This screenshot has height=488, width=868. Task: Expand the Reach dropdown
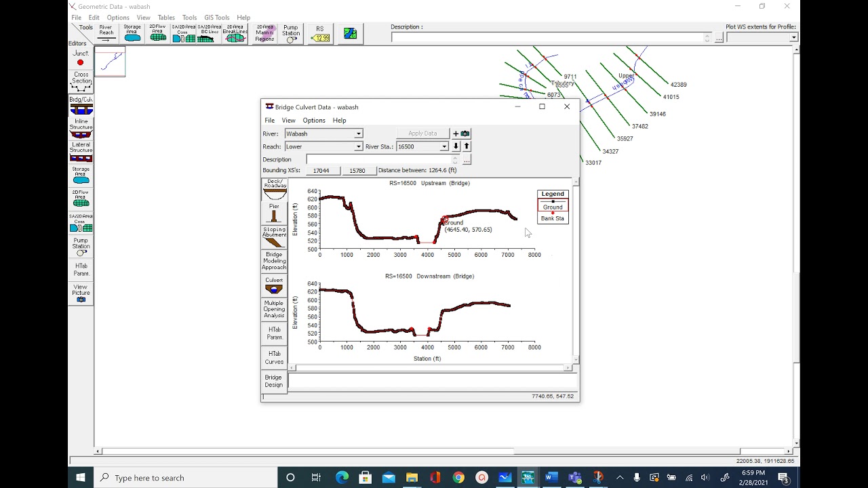pyautogui.click(x=358, y=147)
